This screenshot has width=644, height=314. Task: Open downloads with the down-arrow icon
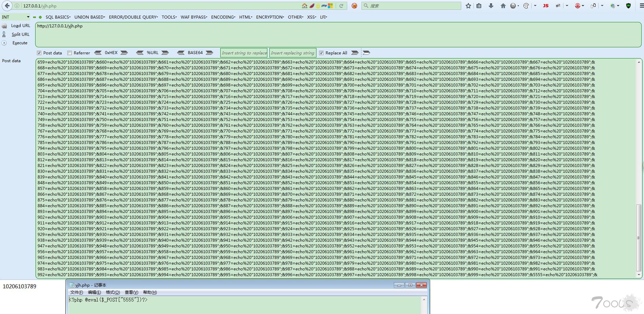(491, 6)
